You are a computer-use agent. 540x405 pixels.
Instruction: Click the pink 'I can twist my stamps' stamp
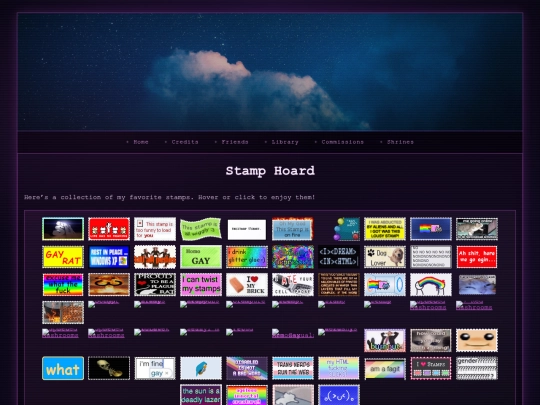[201, 285]
